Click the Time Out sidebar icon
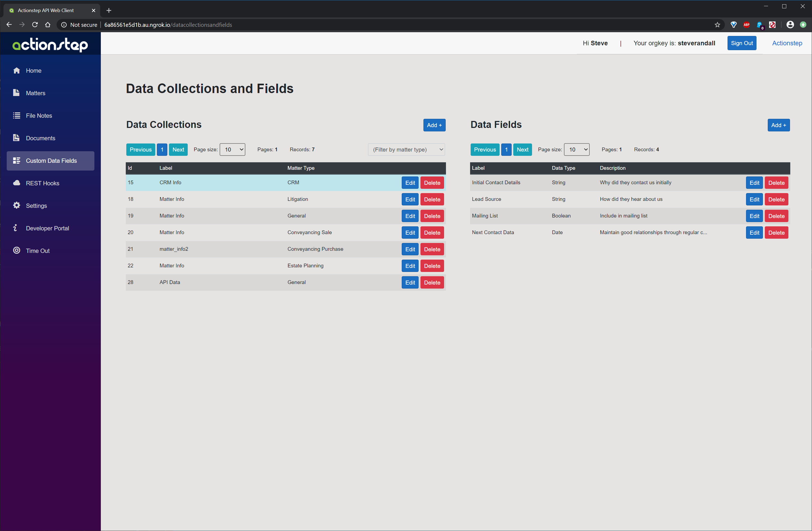 (x=16, y=250)
